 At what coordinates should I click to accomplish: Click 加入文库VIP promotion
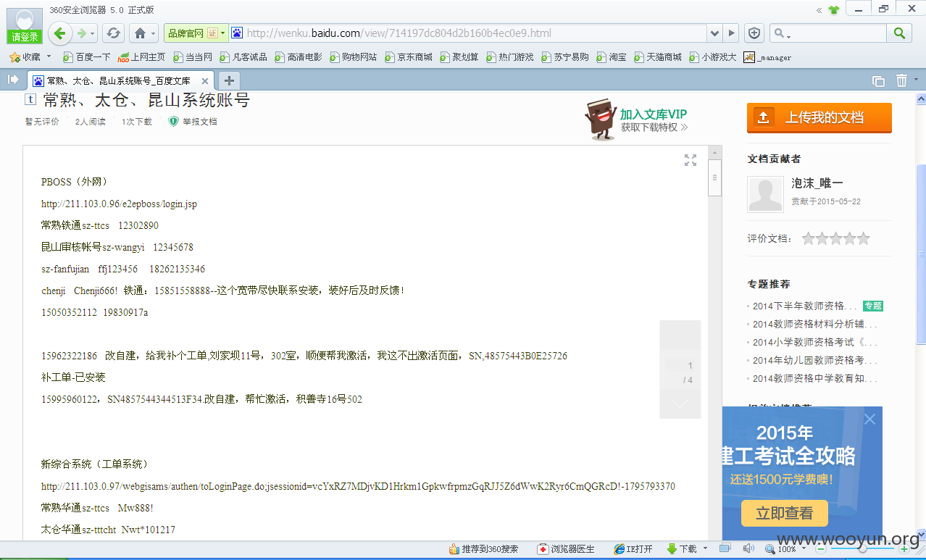point(636,120)
